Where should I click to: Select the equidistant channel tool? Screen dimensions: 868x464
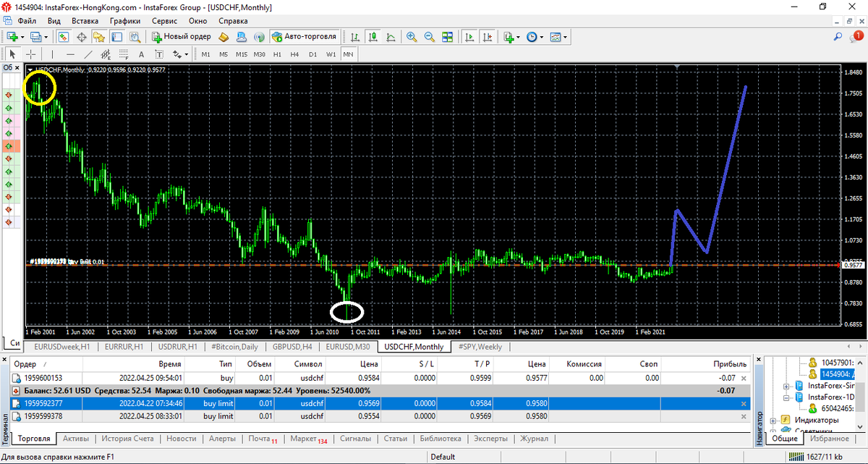(106, 54)
